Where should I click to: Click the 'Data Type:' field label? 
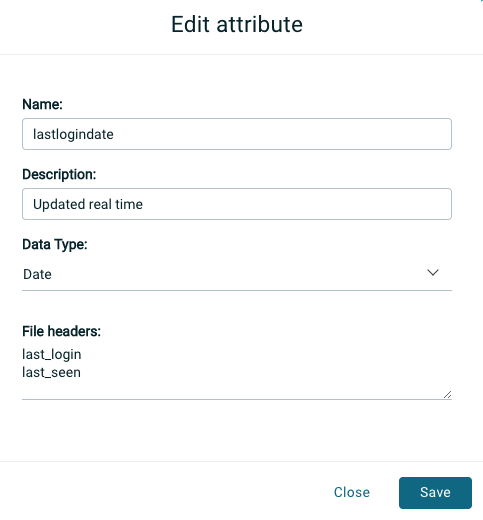[x=55, y=245]
